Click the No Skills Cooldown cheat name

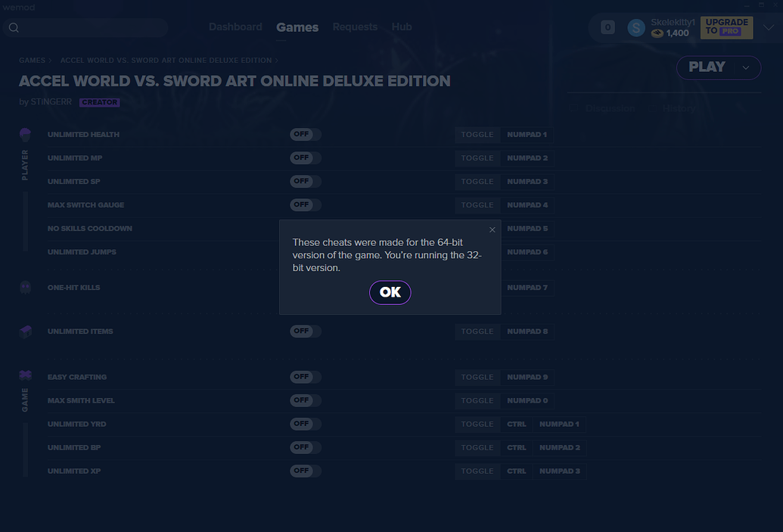pyautogui.click(x=90, y=229)
